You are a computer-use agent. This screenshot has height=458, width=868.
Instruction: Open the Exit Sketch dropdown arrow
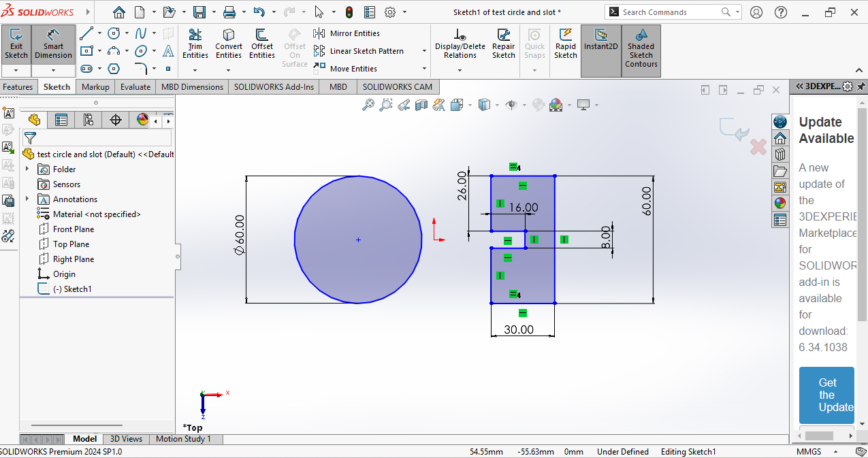(x=16, y=71)
